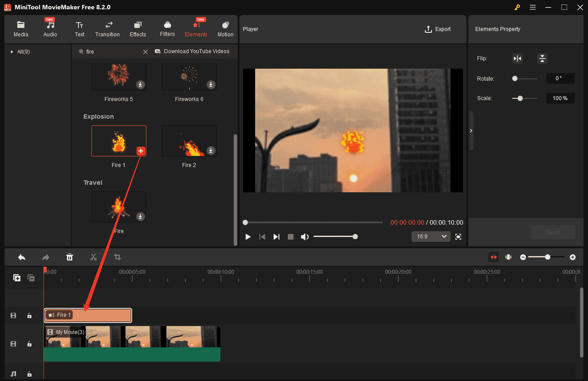
Task: Open the Motion tab
Action: pos(225,29)
